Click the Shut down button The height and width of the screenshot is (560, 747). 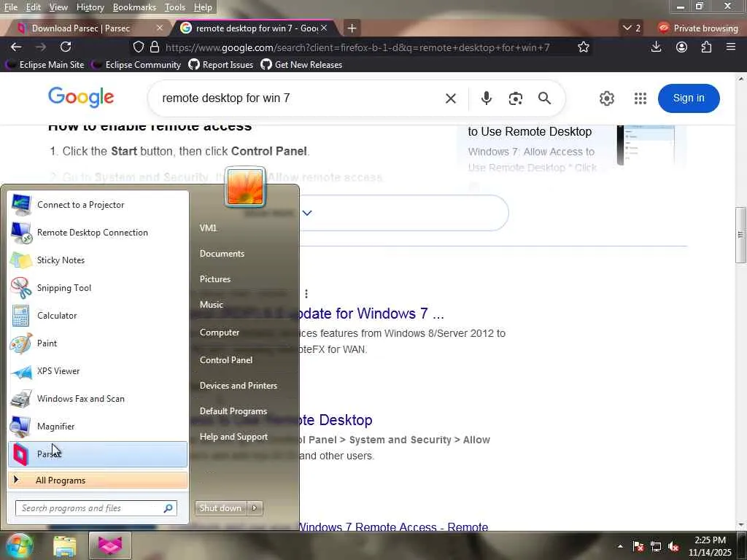click(220, 508)
